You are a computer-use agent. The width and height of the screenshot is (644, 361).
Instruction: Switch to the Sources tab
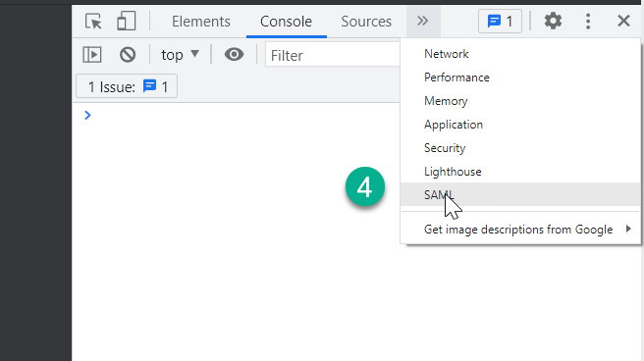366,22
